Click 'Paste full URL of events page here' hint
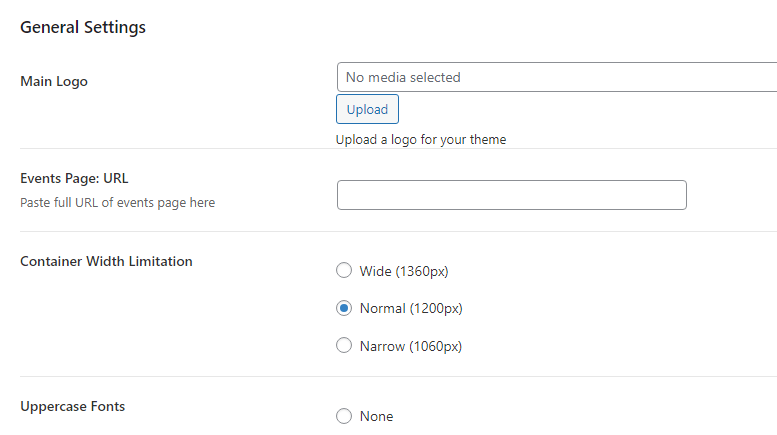777x435 pixels. 117,202
